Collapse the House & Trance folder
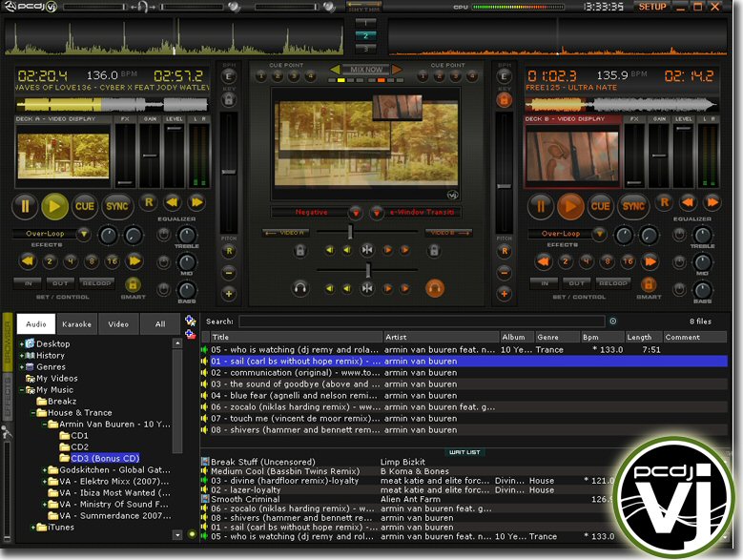 tap(32, 413)
